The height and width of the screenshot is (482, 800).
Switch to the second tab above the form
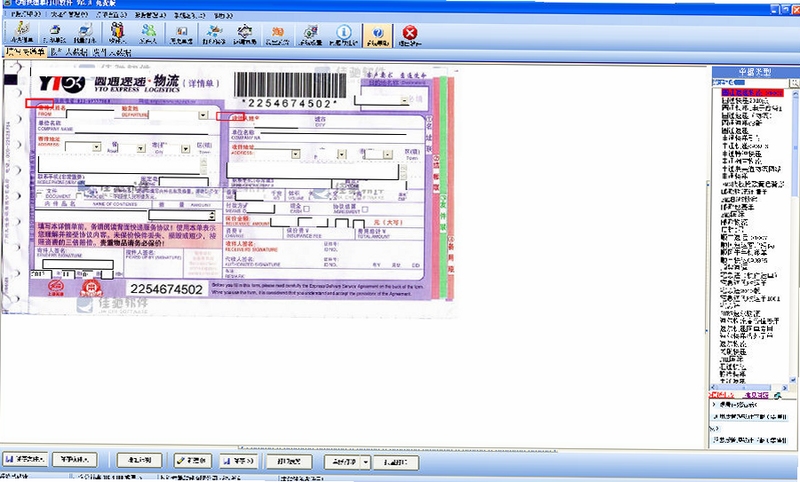click(69, 52)
